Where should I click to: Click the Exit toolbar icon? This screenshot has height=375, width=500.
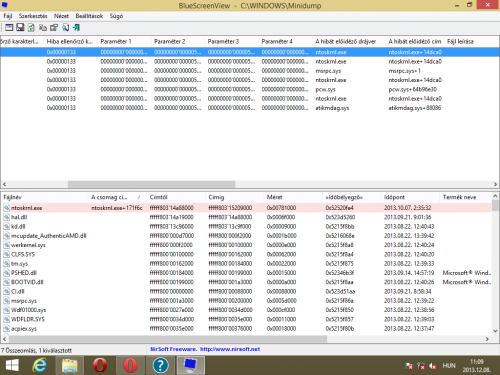(76, 28)
